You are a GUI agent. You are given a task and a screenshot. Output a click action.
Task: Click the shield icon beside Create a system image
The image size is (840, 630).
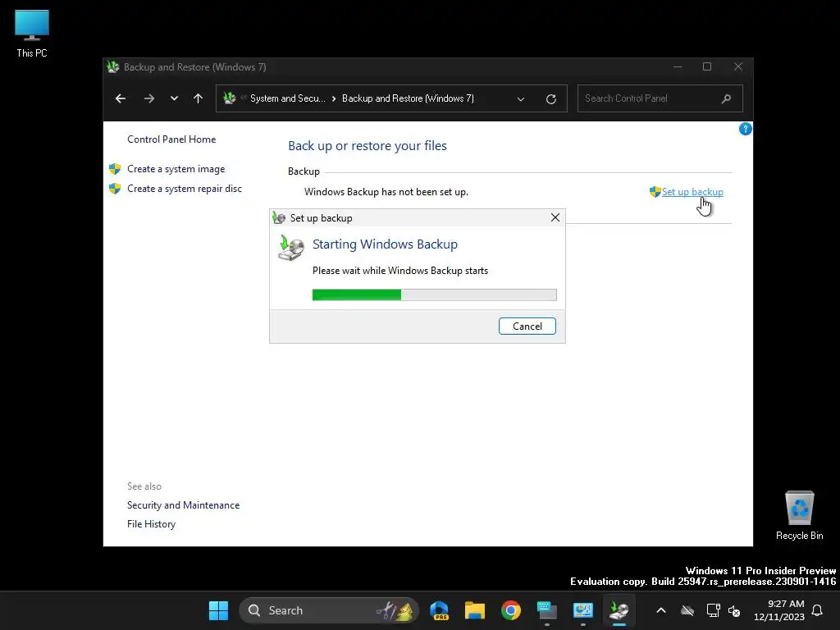pyautogui.click(x=115, y=169)
